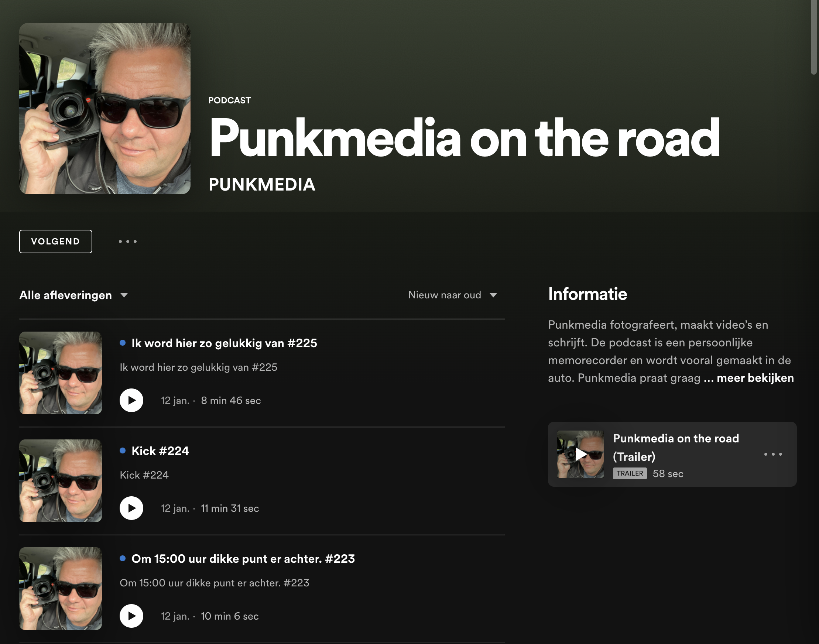The height and width of the screenshot is (644, 819).
Task: Open the trailer card's three-dot menu
Action: pyautogui.click(x=773, y=454)
